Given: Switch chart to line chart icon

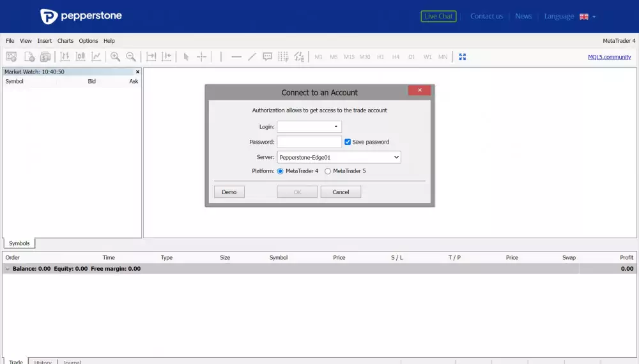Looking at the screenshot, I should click(96, 57).
